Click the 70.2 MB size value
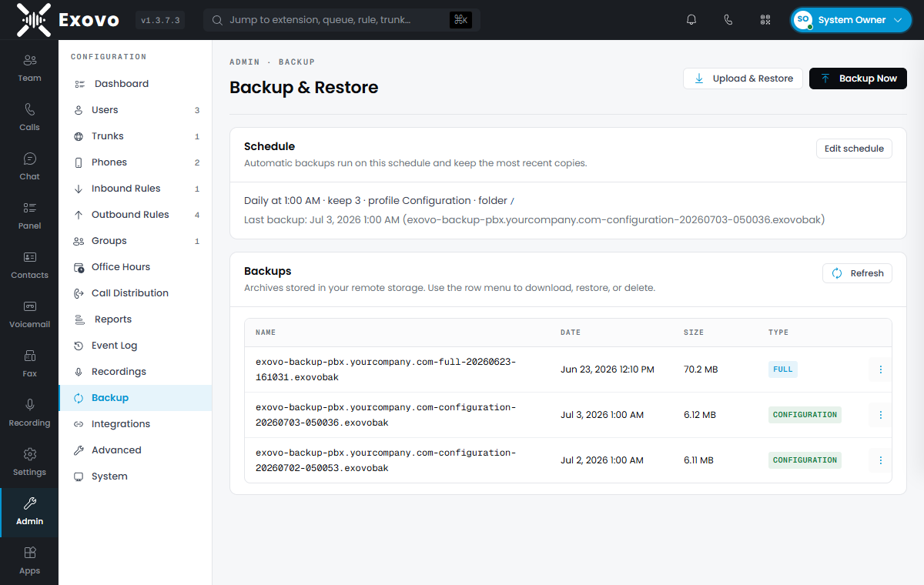This screenshot has height=585, width=924. pyautogui.click(x=701, y=369)
